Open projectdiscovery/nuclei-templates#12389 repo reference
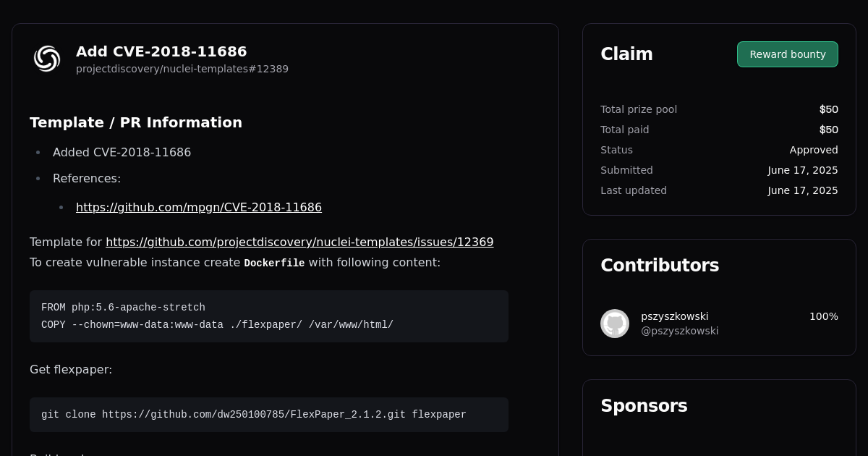Viewport: 868px width, 456px height. pyautogui.click(x=182, y=69)
